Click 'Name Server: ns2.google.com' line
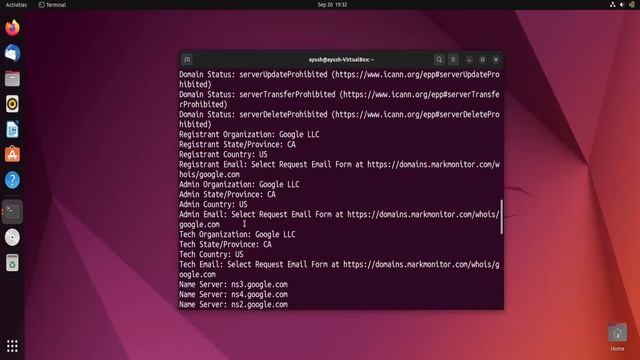 tap(233, 304)
